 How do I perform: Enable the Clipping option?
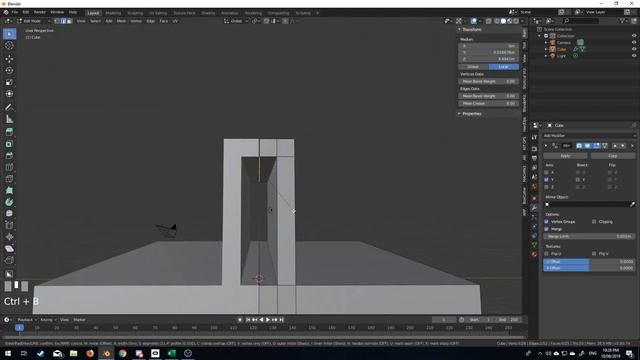pos(594,222)
